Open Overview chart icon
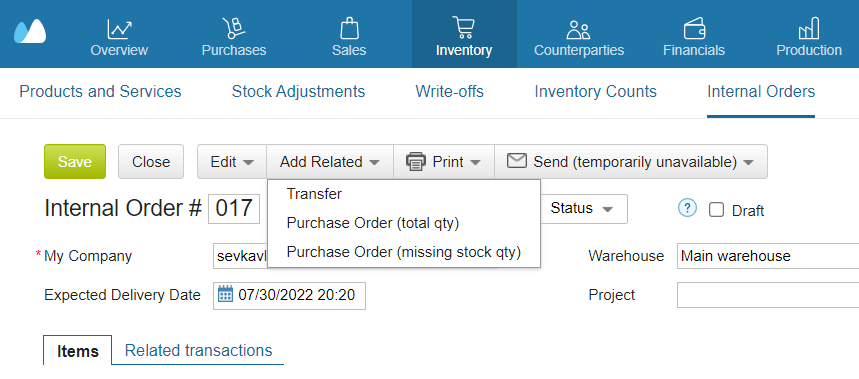 (119, 28)
